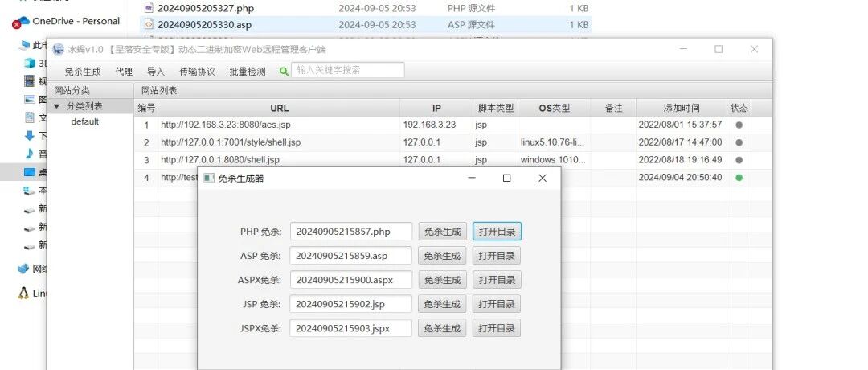Click the OS cell linux5.10.76-li...
This screenshot has height=370, width=868.
[552, 142]
